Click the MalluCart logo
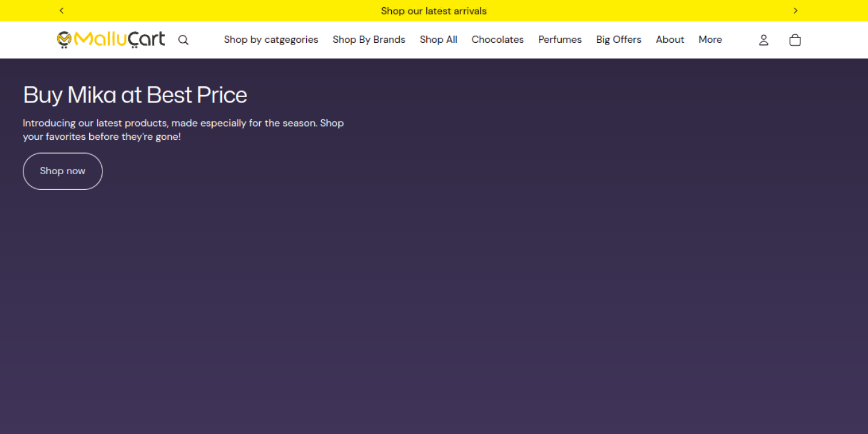 click(111, 40)
